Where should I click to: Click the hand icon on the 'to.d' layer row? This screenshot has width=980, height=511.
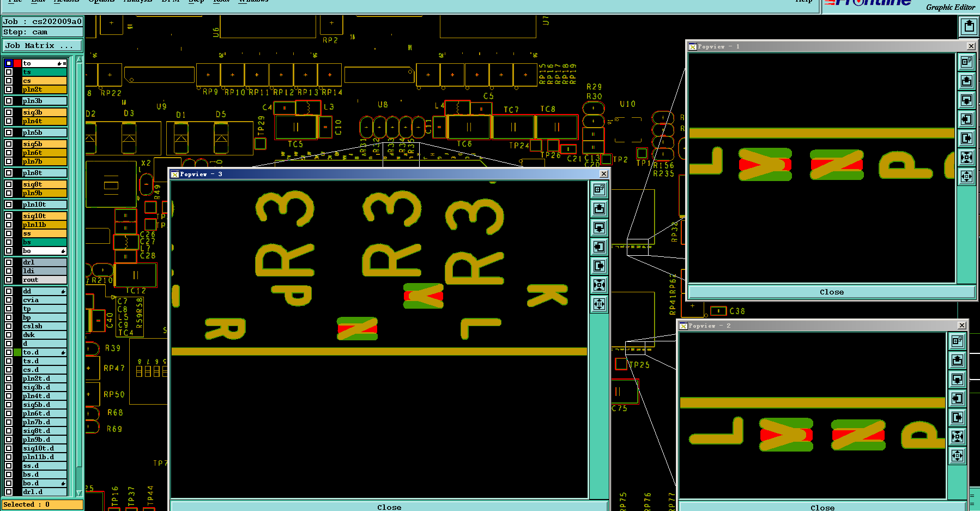pos(63,353)
